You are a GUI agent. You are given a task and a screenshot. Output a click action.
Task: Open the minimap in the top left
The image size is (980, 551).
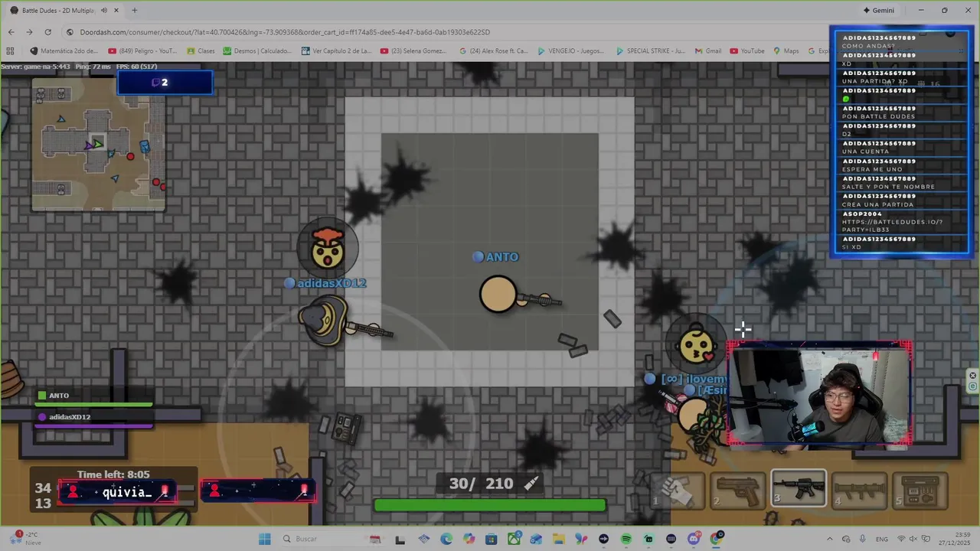(x=98, y=144)
